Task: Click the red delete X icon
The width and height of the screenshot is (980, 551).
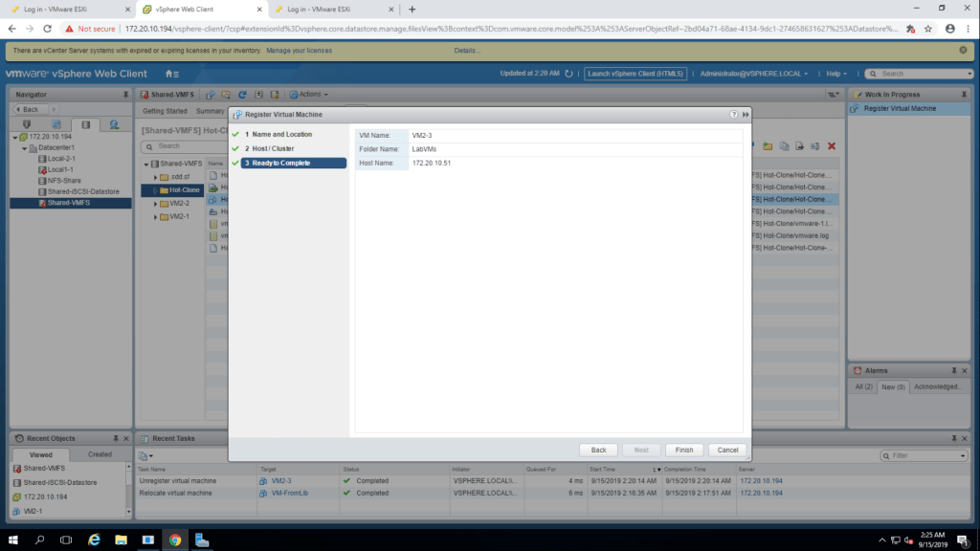Action: pyautogui.click(x=831, y=146)
